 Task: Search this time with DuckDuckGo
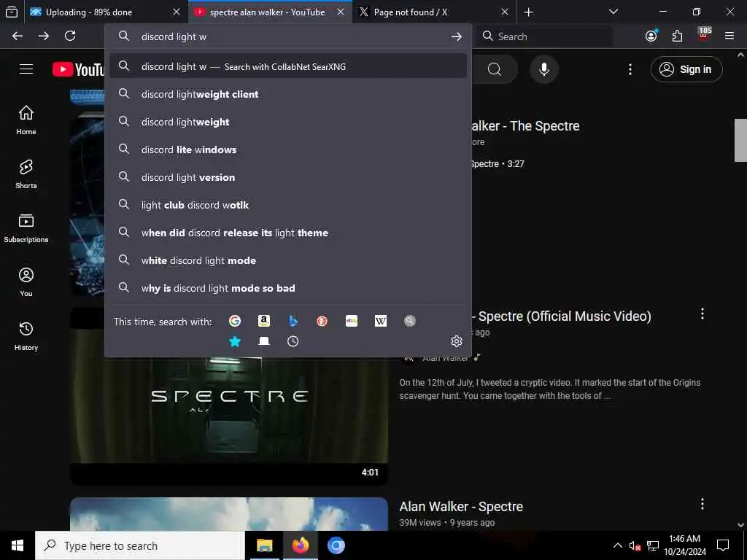[322, 321]
